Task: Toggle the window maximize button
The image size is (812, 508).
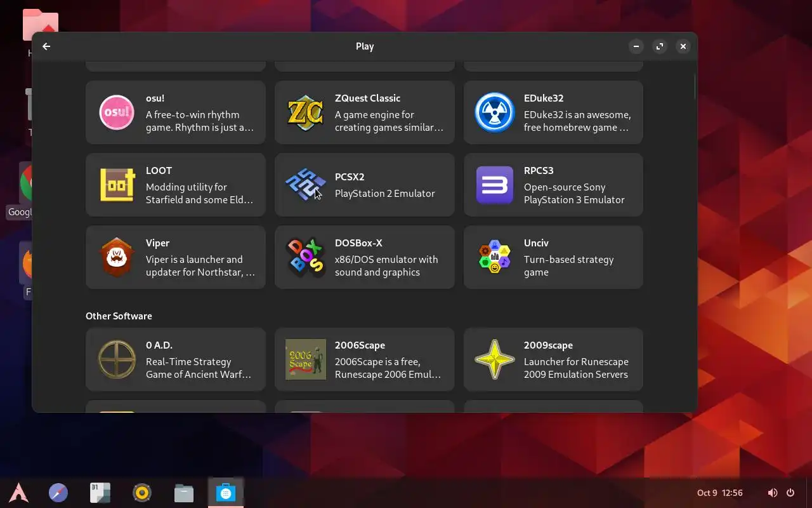Action: click(x=660, y=46)
